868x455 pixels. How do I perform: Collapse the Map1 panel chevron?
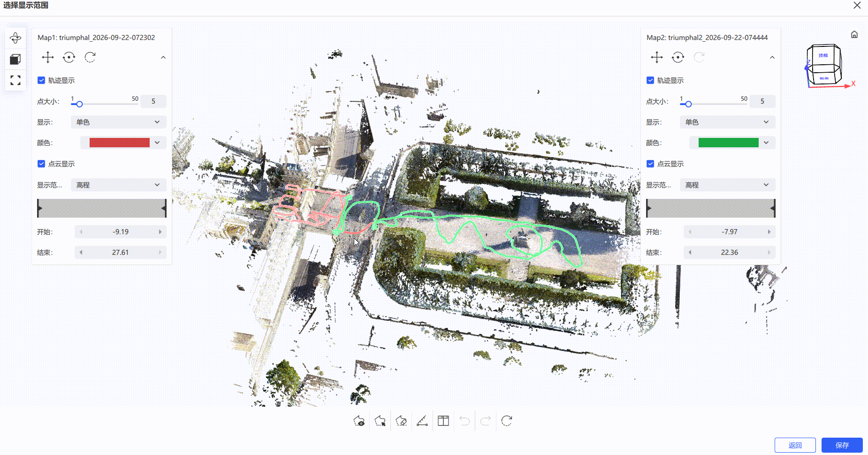(163, 57)
